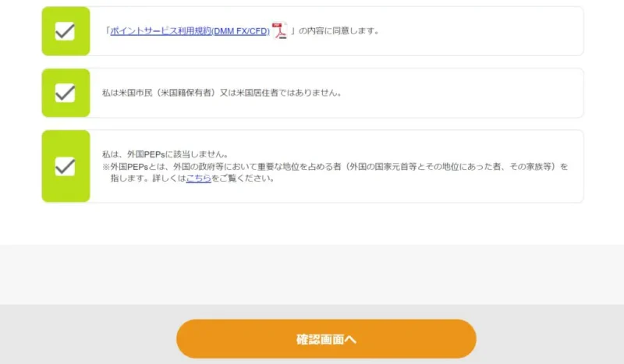This screenshot has height=364, width=624.
Task: Open the ポイントサービス利用規約(DMM FX/CFD) link
Action: click(190, 31)
